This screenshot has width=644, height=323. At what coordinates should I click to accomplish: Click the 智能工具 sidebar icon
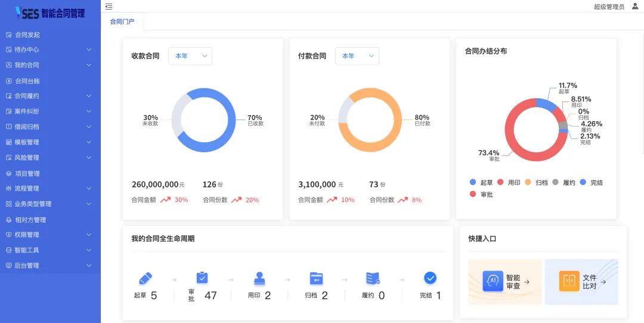pyautogui.click(x=8, y=250)
